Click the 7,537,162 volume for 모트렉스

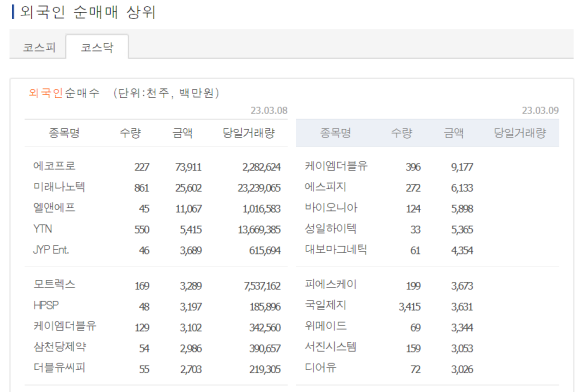pos(262,286)
